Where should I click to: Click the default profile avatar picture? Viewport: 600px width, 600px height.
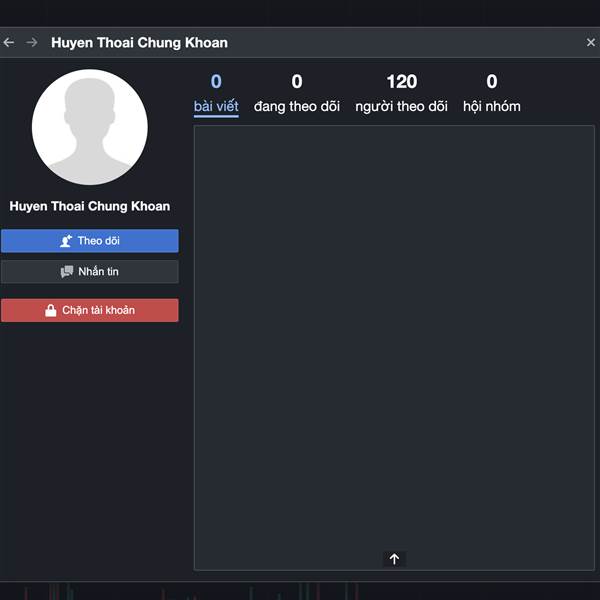[x=90, y=127]
